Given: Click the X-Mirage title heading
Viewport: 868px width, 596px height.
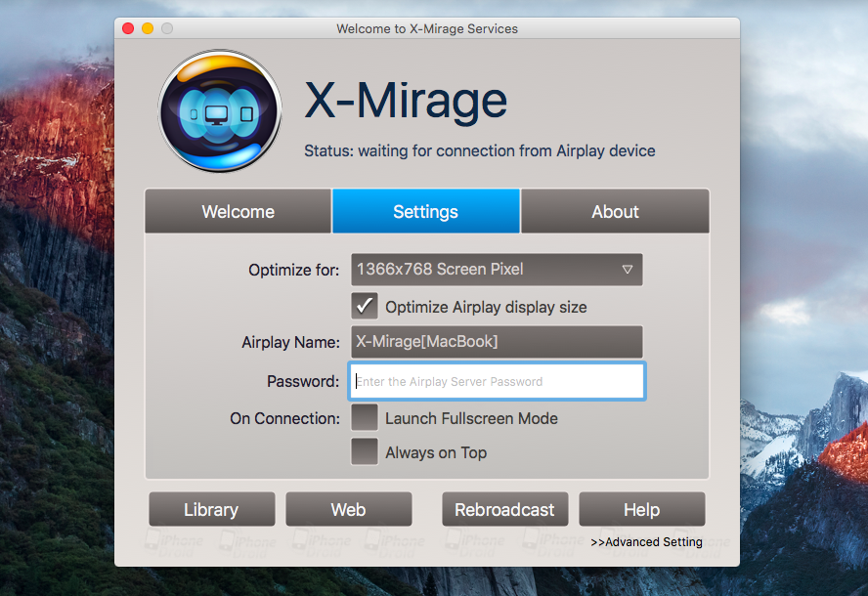Looking at the screenshot, I should (x=406, y=101).
